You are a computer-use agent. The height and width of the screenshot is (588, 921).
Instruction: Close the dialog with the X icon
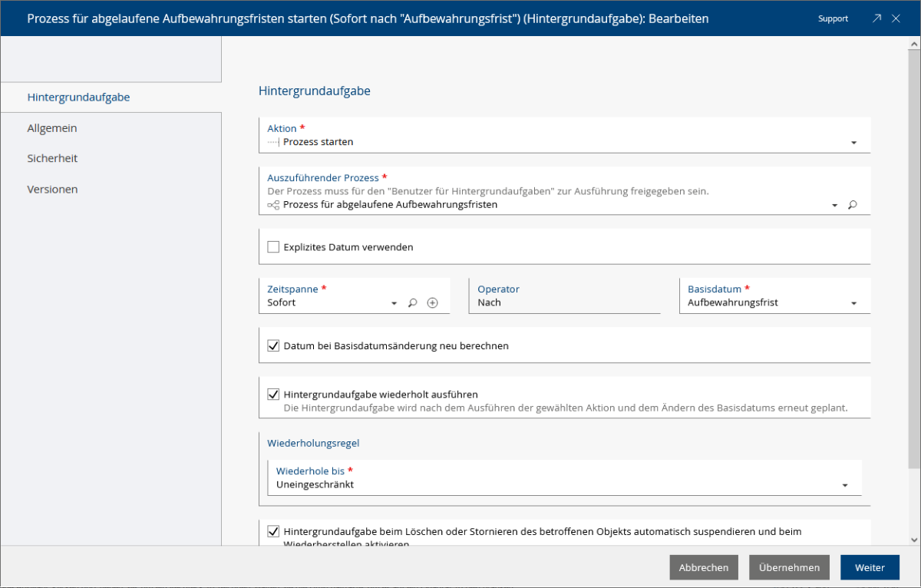point(896,18)
